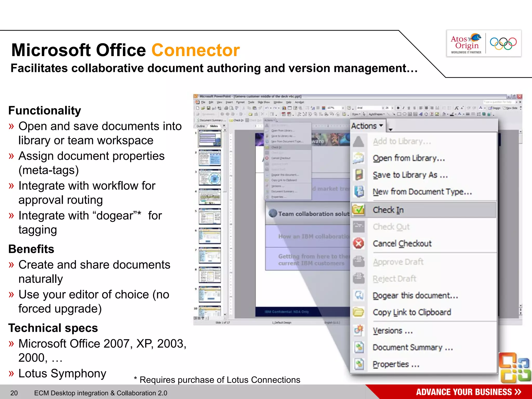Viewport: 532px width, 399px height.
Task: Open the 107% zoom dropdown
Action: point(343,108)
